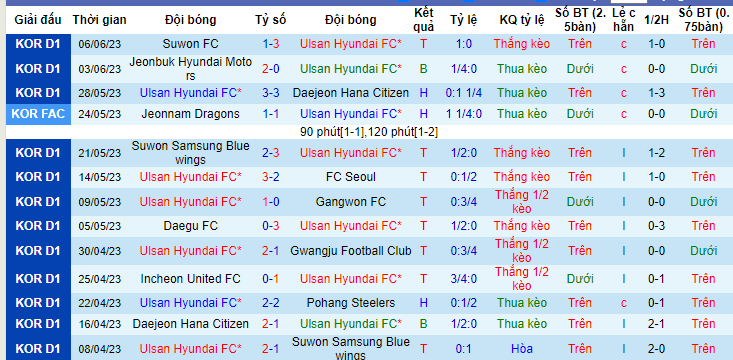Open Jeonbuk Hyundai Motors team link

pos(190,69)
